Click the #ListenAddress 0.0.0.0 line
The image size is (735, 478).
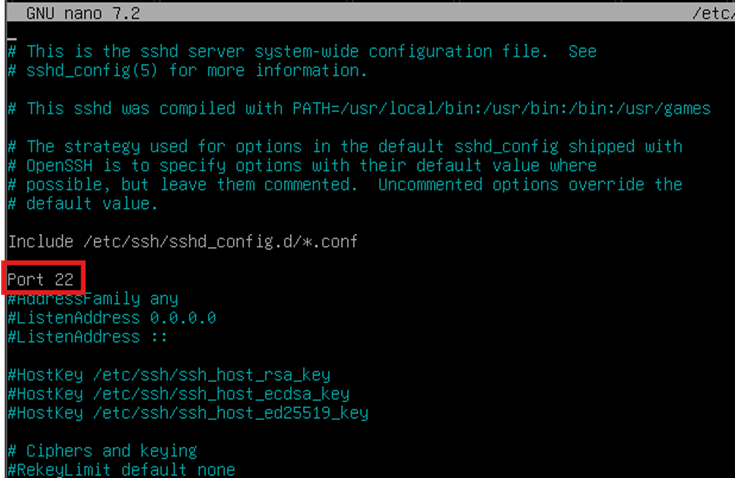(111, 317)
